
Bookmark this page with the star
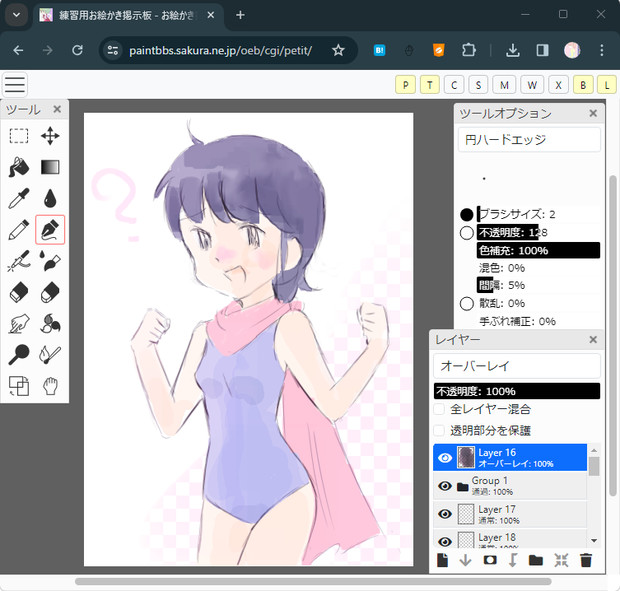pos(338,50)
